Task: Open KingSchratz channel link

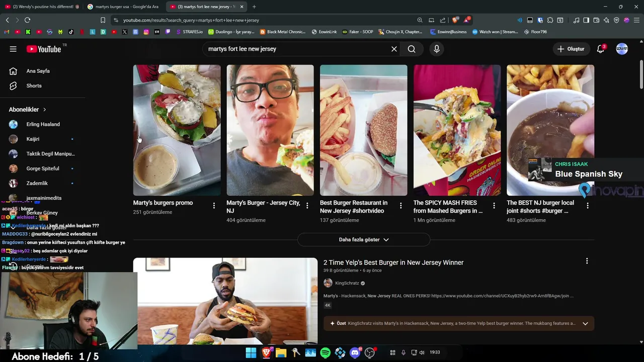Action: (x=347, y=283)
